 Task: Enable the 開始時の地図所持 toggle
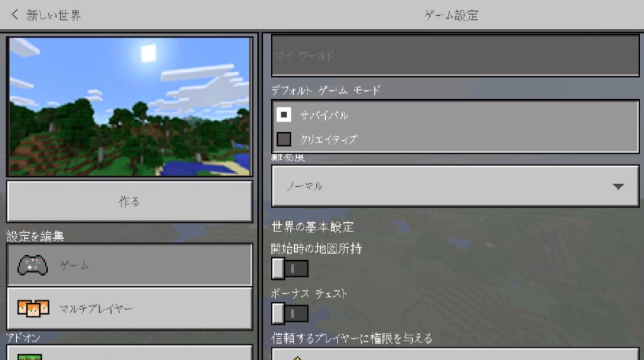tap(290, 269)
